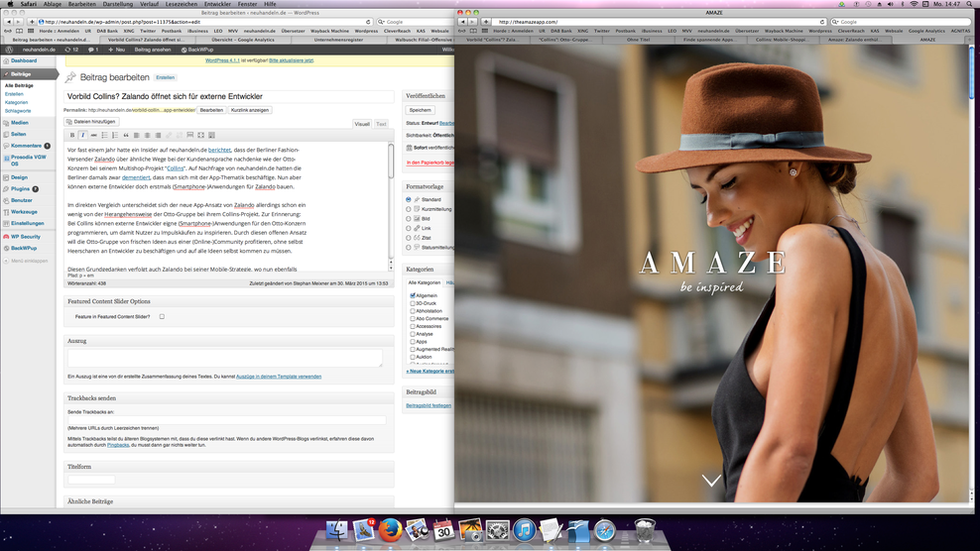Screen dimensions: 980x551
Task: Open iTunes from the Dock
Action: pyautogui.click(x=525, y=530)
